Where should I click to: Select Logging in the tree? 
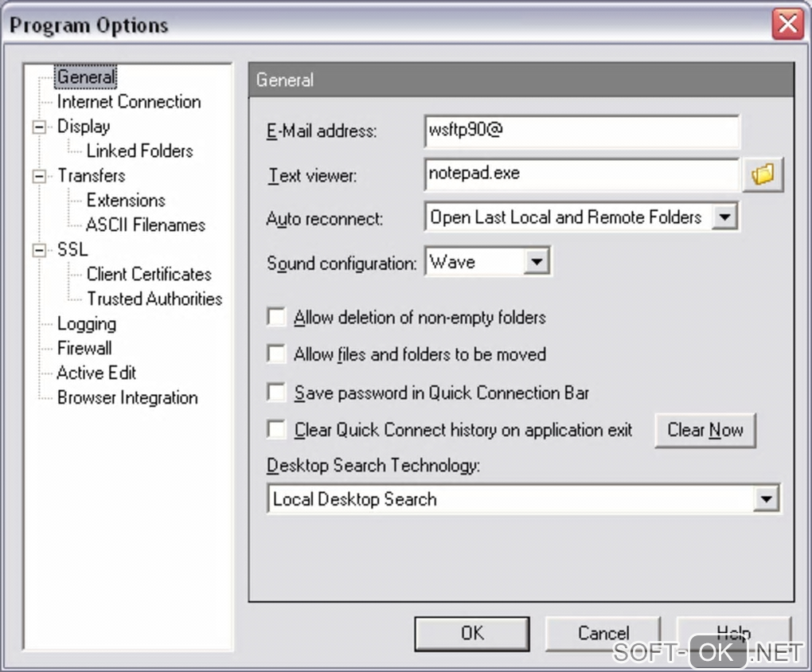point(87,324)
